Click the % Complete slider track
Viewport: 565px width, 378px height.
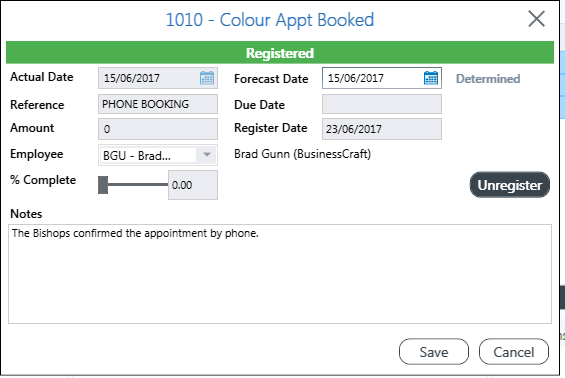138,185
